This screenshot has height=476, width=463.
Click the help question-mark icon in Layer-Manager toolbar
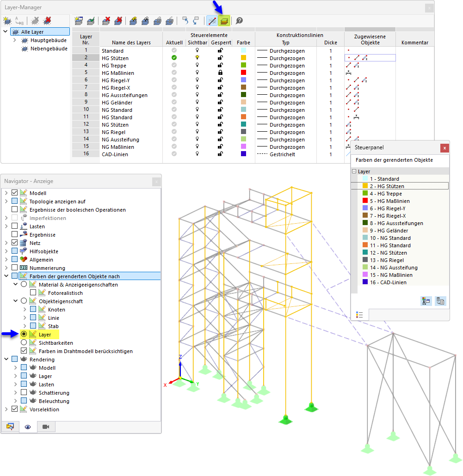240,21
